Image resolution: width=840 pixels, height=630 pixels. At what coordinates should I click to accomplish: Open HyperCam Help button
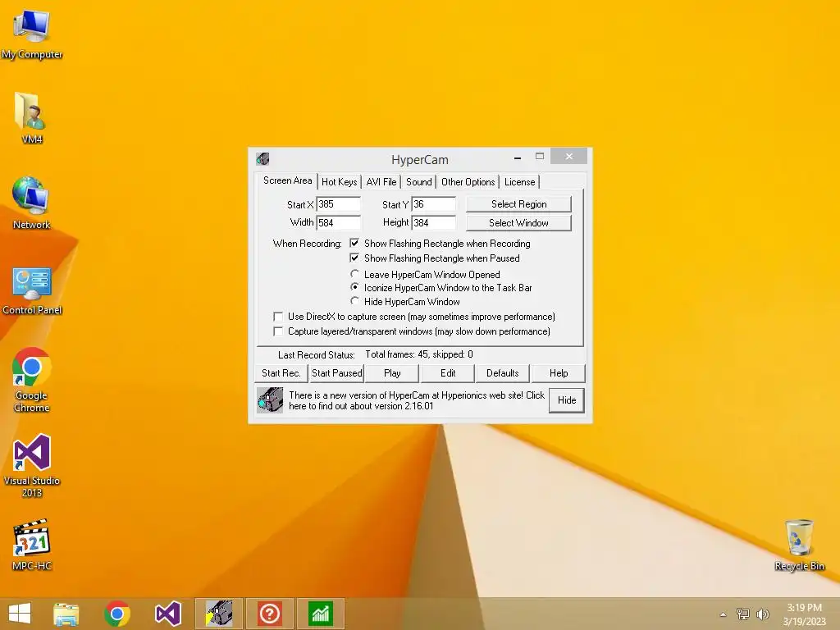(x=559, y=373)
